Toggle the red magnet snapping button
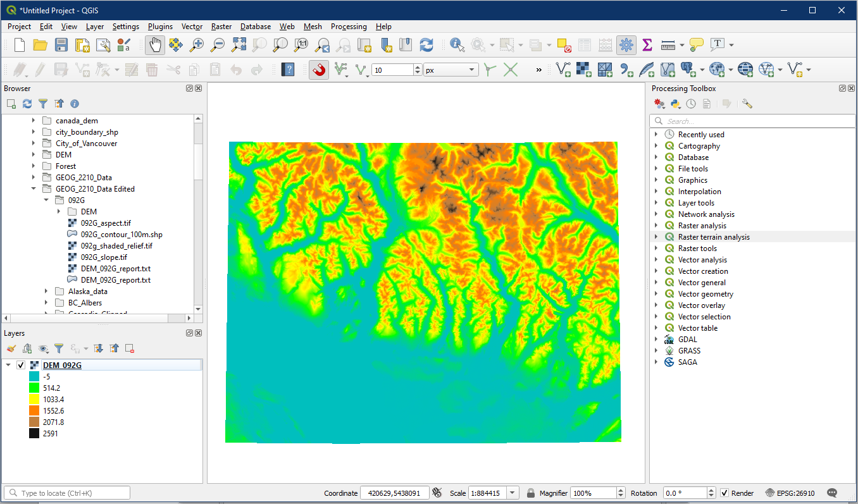The width and height of the screenshot is (858, 504). (319, 70)
